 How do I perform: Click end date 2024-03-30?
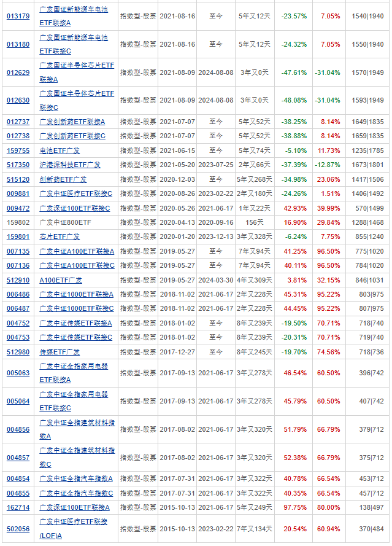pos(216,280)
